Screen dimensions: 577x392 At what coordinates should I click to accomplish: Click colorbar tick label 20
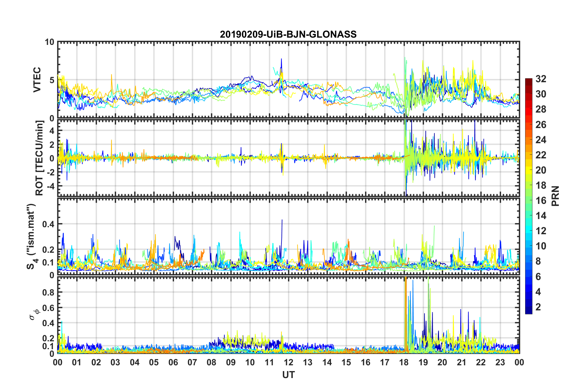[541, 170]
